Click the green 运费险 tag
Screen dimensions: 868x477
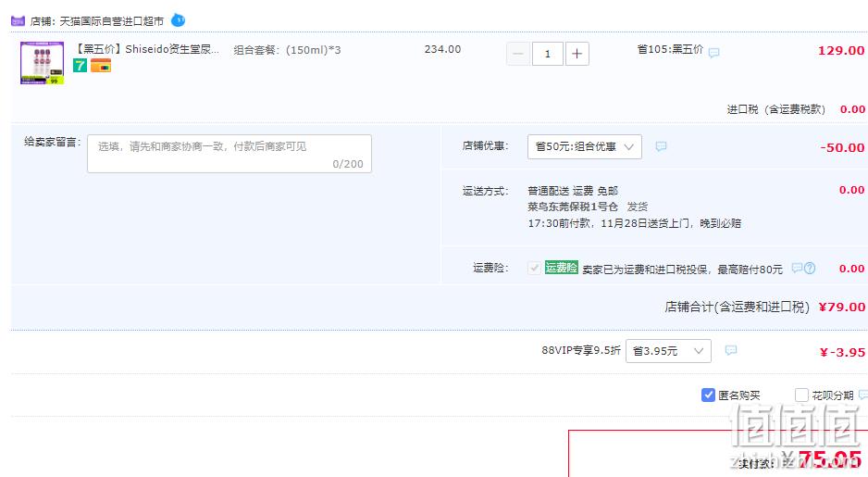[562, 268]
